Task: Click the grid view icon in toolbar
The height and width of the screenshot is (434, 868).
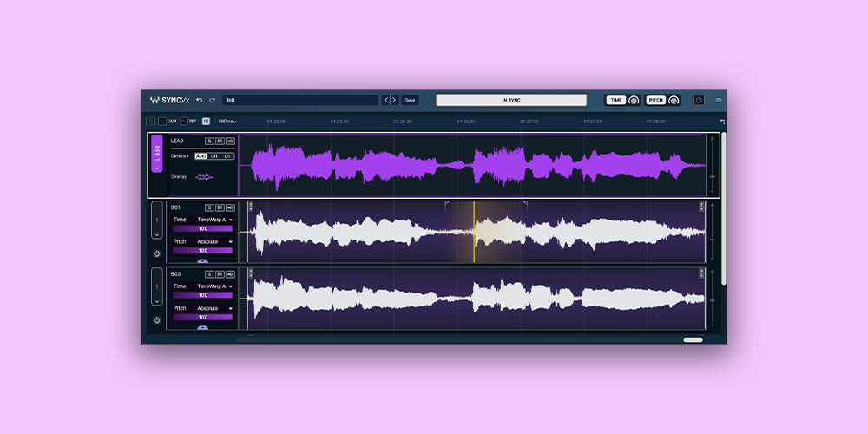Action: pos(206,121)
